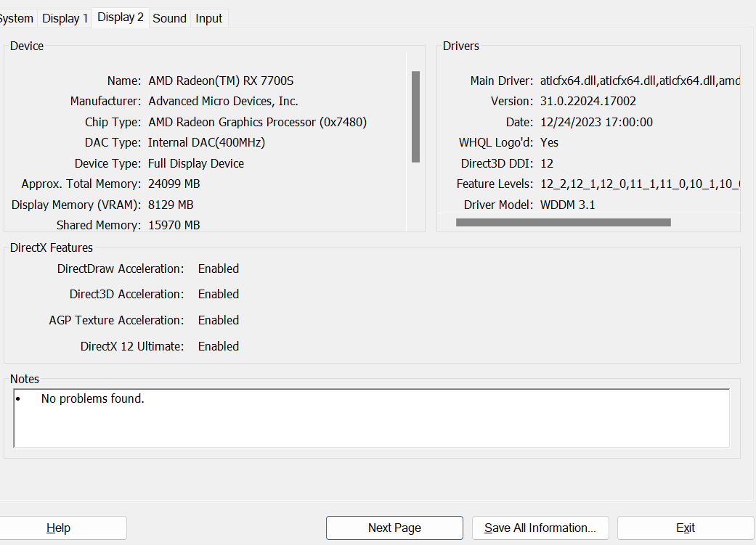
Task: Exit the DirectX diagnostic tool
Action: (686, 528)
